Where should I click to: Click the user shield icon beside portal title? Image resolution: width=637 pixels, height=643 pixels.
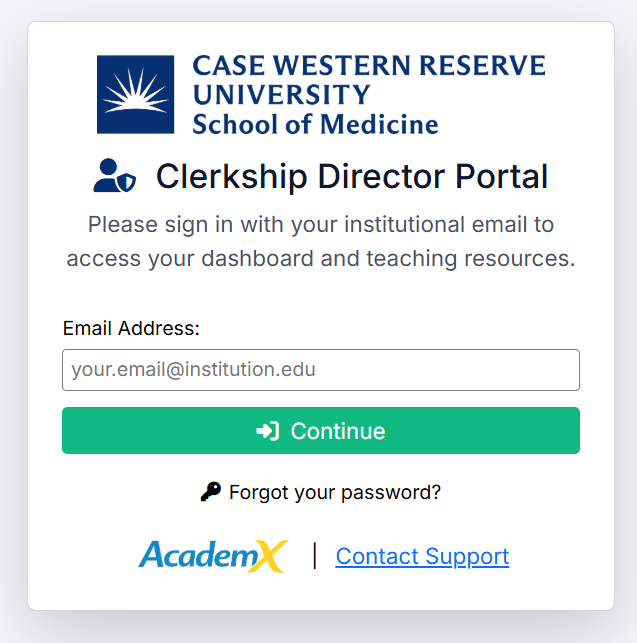click(114, 176)
